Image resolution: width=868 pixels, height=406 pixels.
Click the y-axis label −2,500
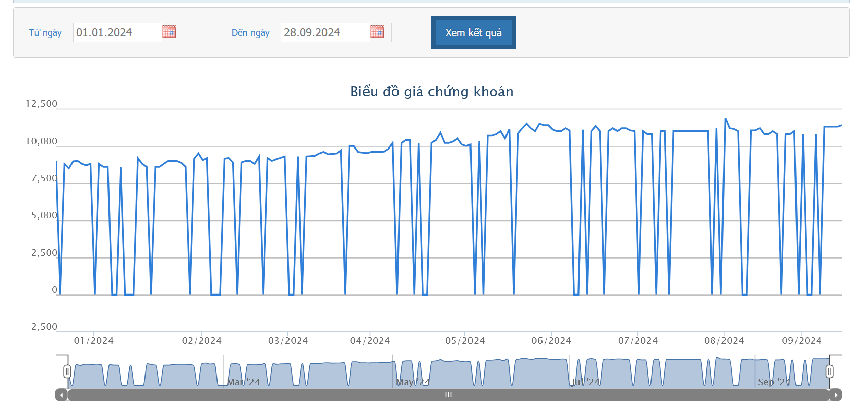click(x=42, y=327)
